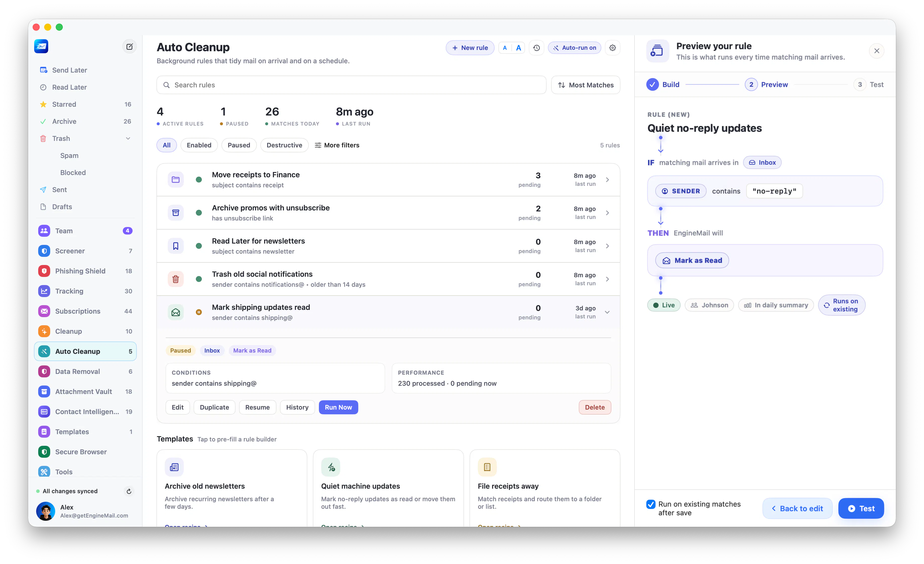Viewport: 924px width, 564px height.
Task: Toggle In daily summary option
Action: (x=776, y=305)
